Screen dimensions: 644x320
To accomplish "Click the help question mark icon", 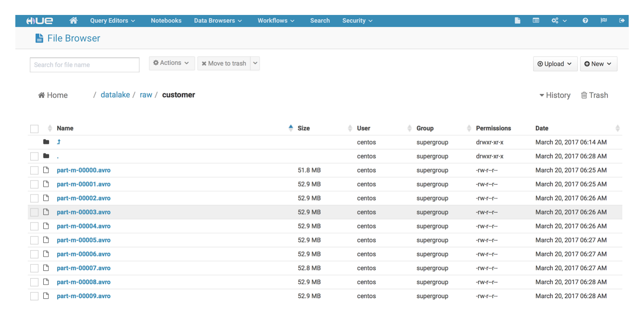I will [585, 21].
